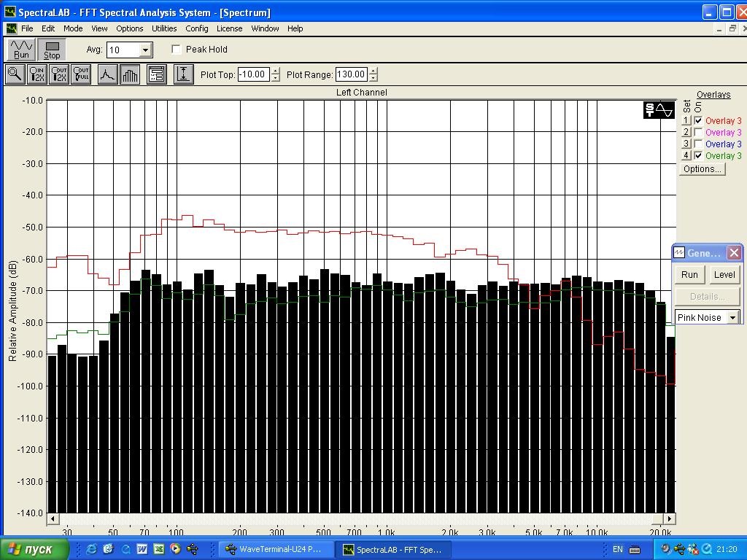The image size is (747, 560).
Task: Click the overlay Options... button
Action: click(702, 169)
